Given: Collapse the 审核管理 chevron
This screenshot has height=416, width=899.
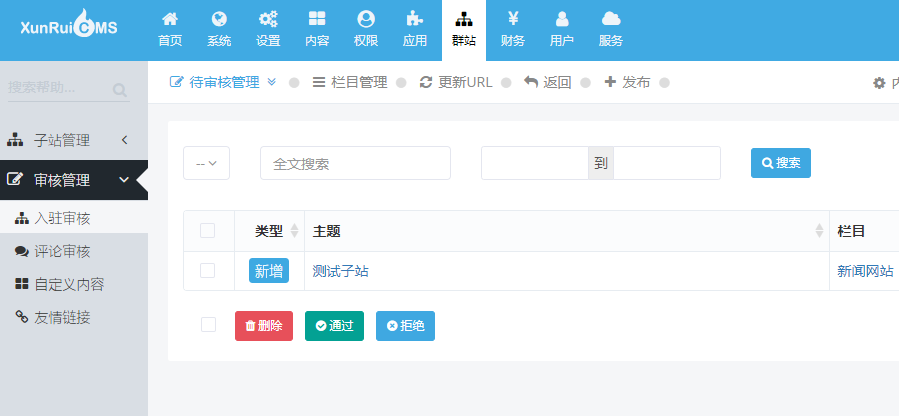Looking at the screenshot, I should point(124,180).
